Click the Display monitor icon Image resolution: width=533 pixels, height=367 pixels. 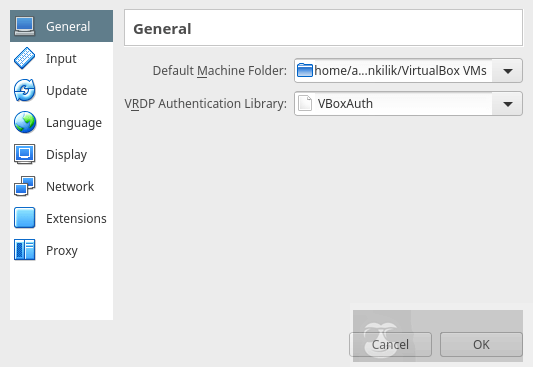24,154
